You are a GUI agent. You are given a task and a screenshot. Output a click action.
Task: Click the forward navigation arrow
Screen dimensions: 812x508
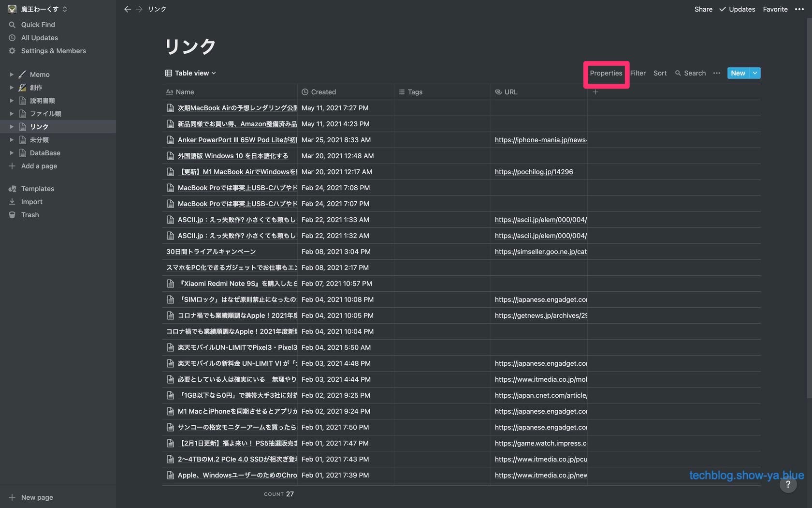[x=139, y=9]
